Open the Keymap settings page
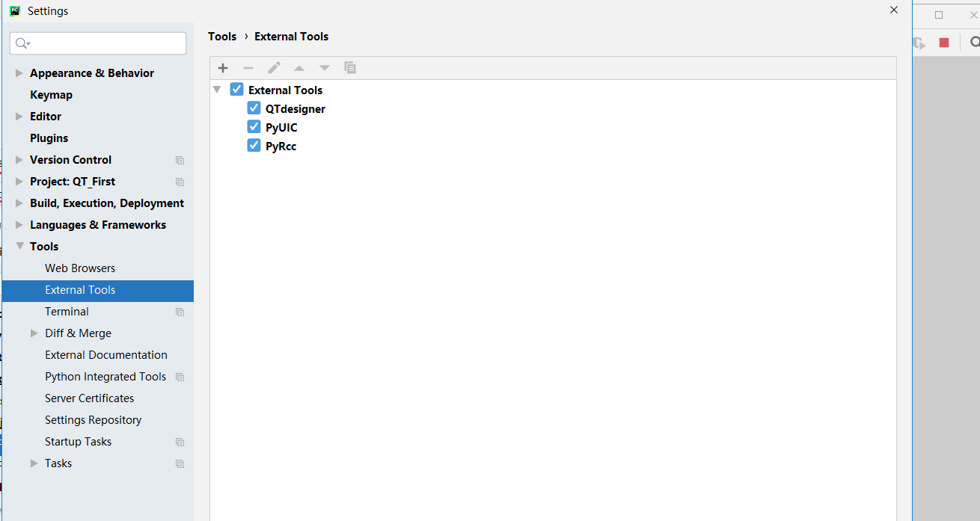Image resolution: width=980 pixels, height=521 pixels. click(x=51, y=95)
